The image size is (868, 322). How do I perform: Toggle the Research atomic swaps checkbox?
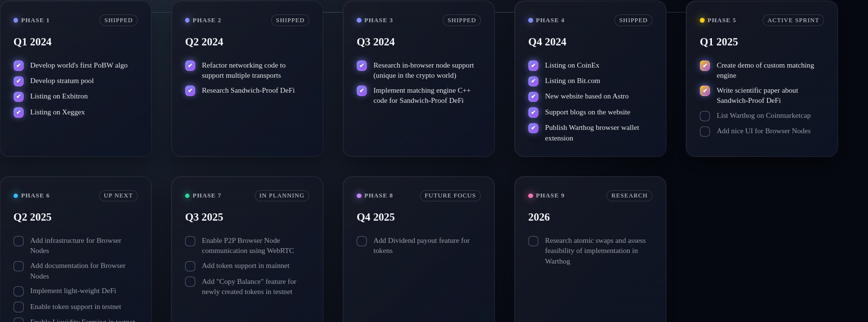534,241
